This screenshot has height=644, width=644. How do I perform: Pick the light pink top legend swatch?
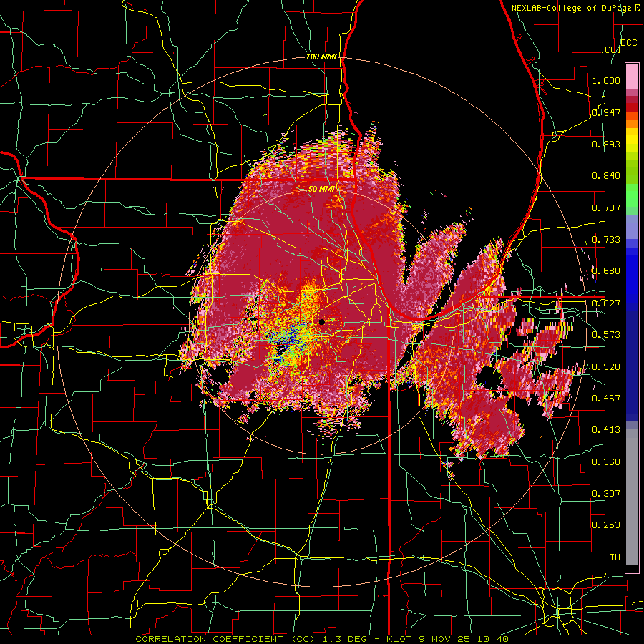pos(632,76)
